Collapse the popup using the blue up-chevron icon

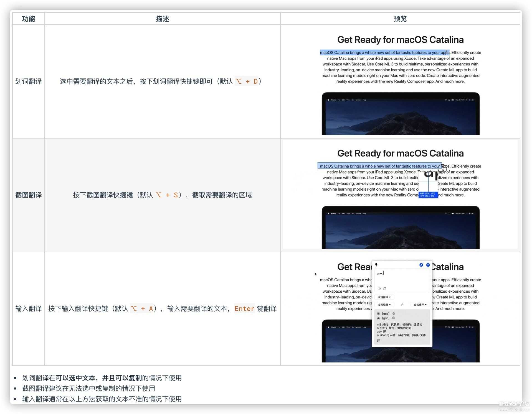pos(428,265)
